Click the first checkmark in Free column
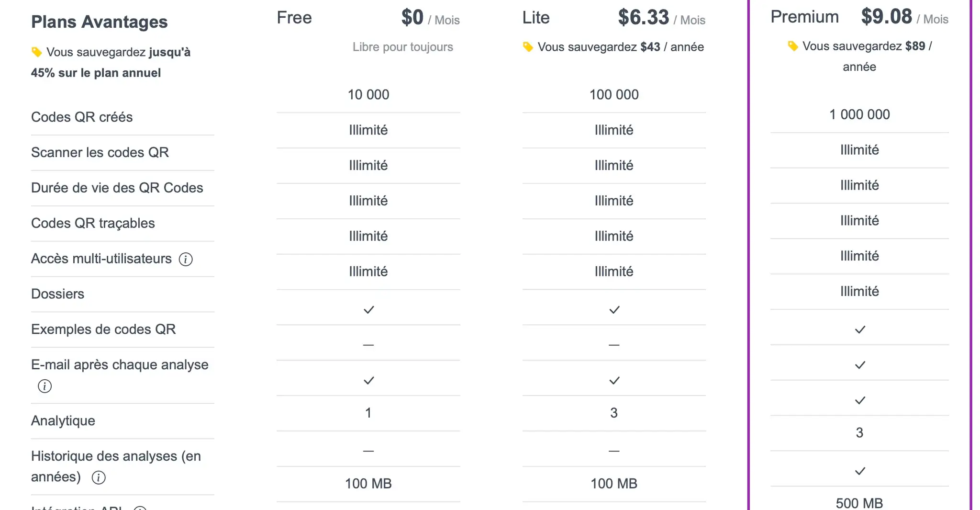The image size is (980, 510). tap(368, 310)
